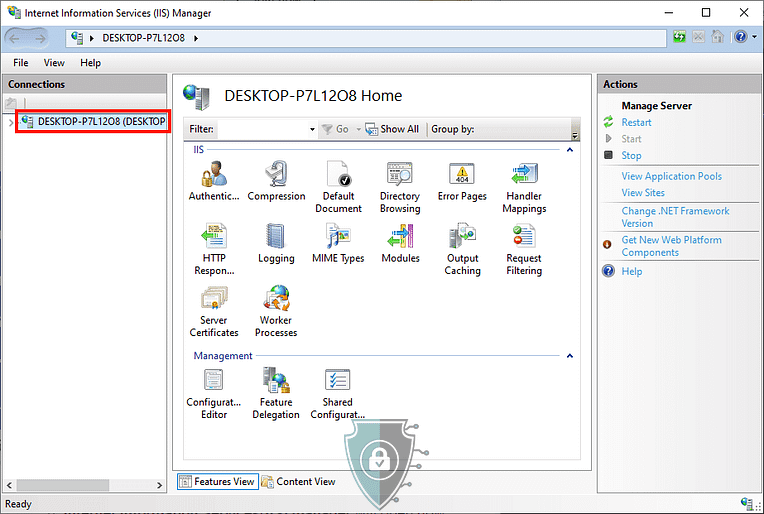Expand the DESKTOP-P7L12O8 server tree node
Image resolution: width=764 pixels, height=514 pixels.
click(x=10, y=122)
